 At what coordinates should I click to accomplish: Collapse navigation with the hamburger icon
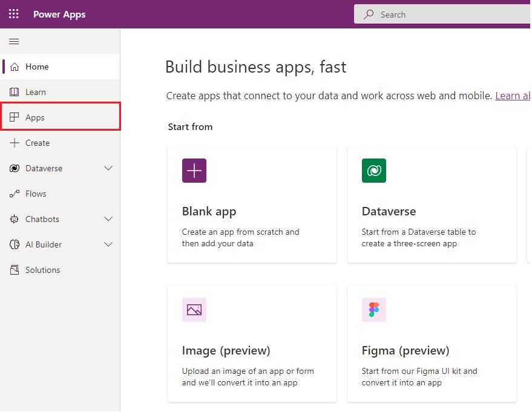pos(14,41)
